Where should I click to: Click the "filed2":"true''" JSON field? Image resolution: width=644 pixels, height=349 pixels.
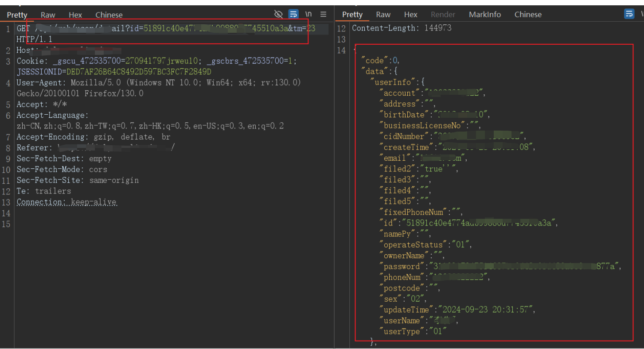click(418, 169)
